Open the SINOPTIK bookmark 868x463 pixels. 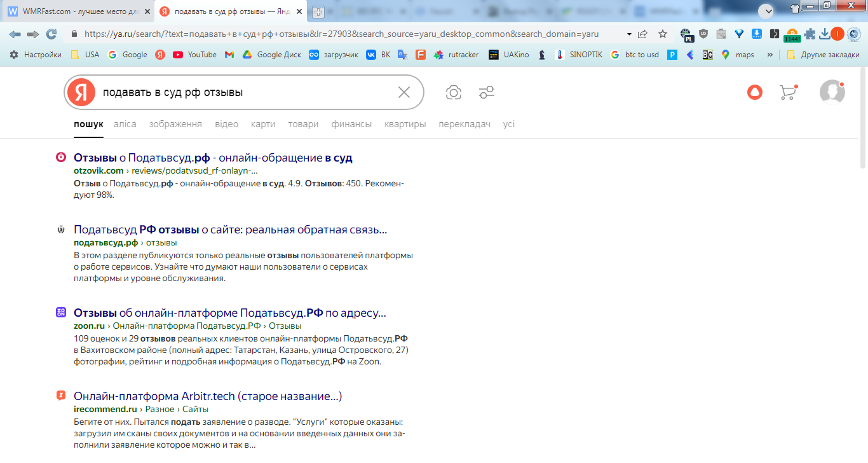click(578, 55)
